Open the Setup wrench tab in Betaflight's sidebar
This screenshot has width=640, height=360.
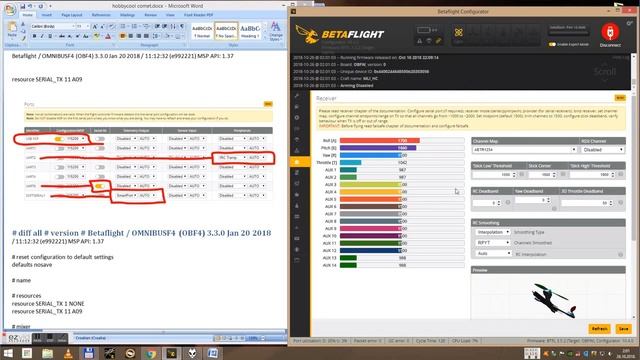coord(297,96)
